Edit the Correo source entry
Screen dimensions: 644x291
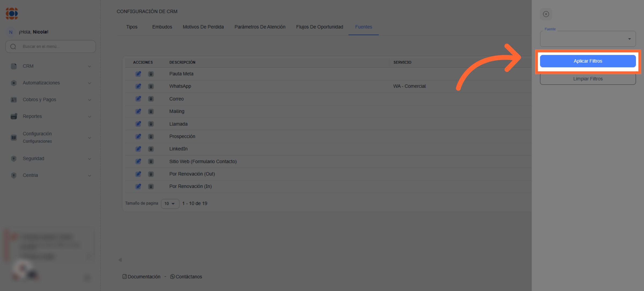(138, 99)
